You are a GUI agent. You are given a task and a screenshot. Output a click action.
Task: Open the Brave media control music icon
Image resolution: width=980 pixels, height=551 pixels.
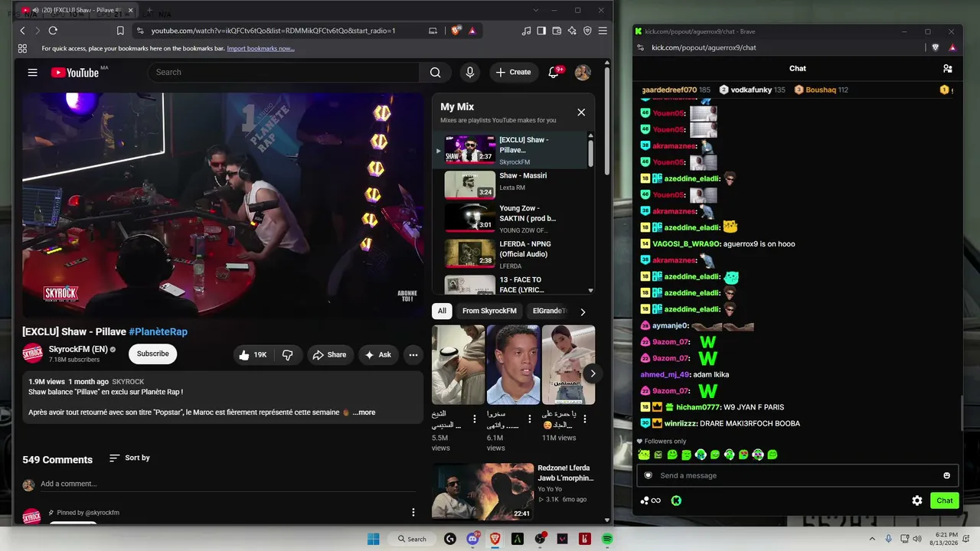point(526,31)
